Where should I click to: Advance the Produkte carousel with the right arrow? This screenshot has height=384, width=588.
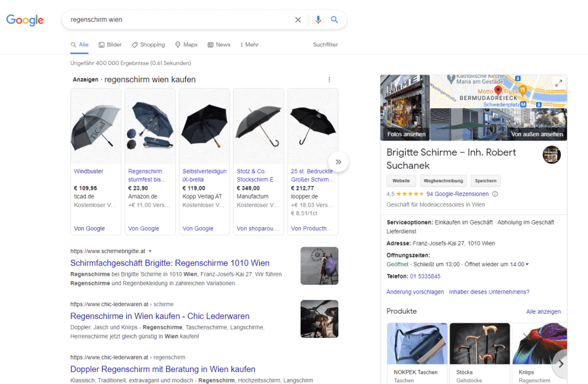point(561,364)
